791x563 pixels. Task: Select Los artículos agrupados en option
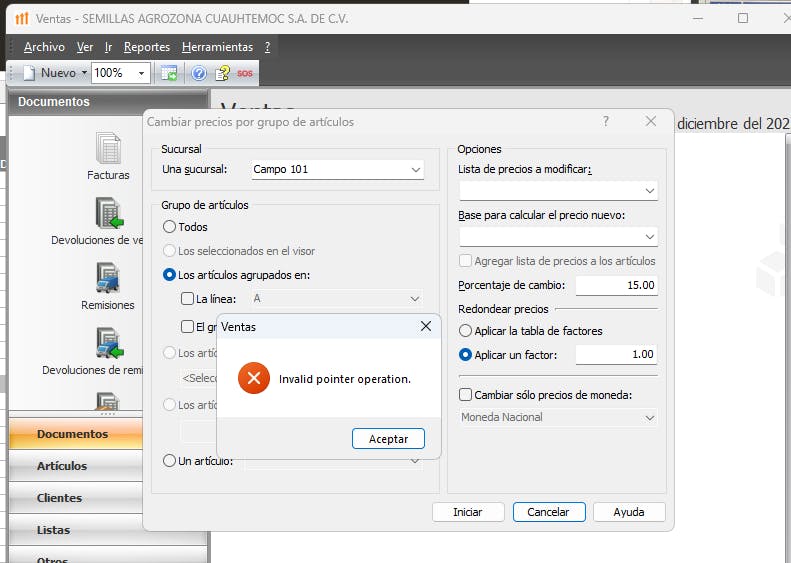coord(170,275)
